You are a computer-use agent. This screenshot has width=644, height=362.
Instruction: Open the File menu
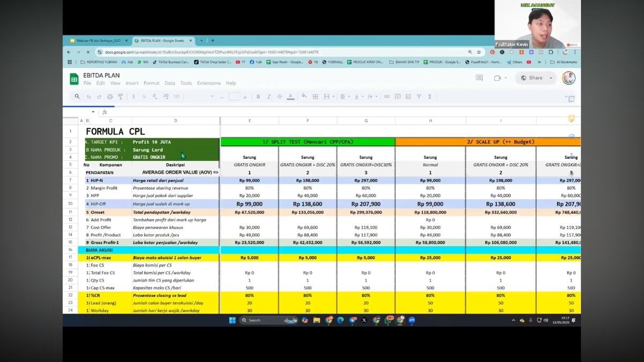point(87,83)
